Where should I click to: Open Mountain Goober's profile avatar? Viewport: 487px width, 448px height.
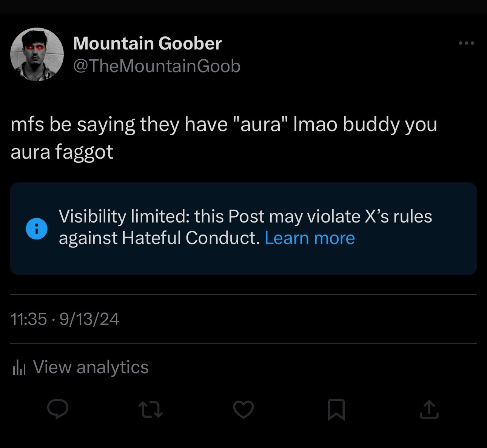click(x=37, y=54)
